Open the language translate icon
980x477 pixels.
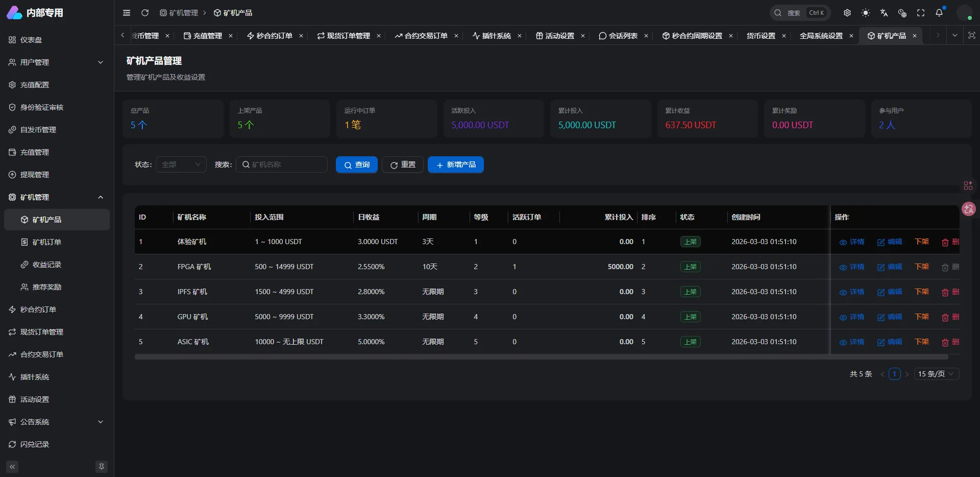point(884,13)
